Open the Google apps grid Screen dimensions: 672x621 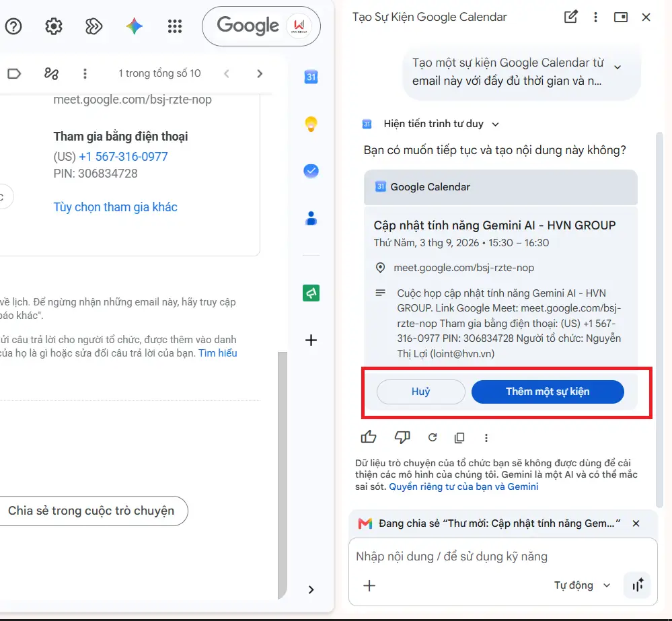point(174,26)
